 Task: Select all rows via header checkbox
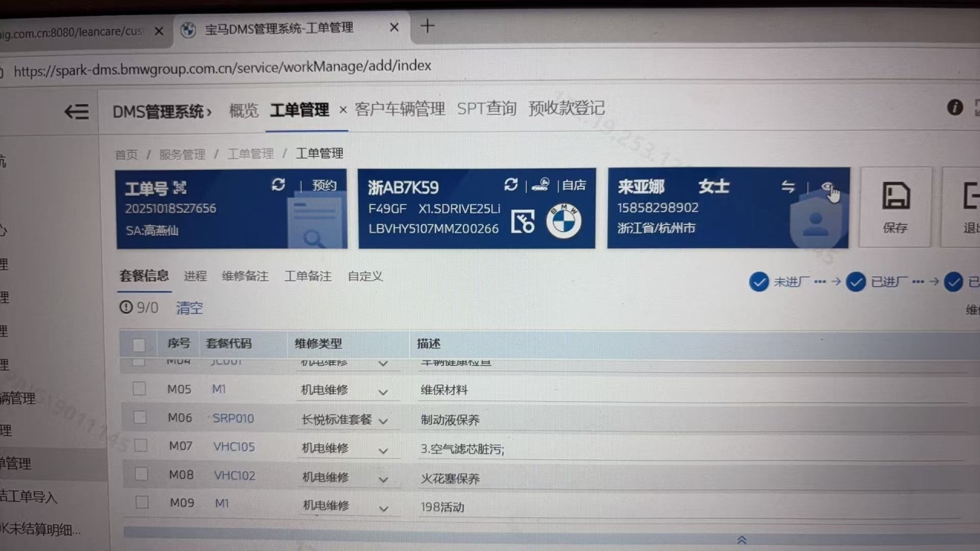139,344
